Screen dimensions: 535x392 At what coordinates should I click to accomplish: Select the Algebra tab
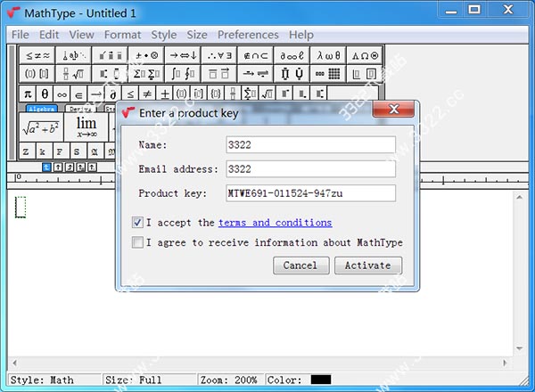(x=42, y=109)
